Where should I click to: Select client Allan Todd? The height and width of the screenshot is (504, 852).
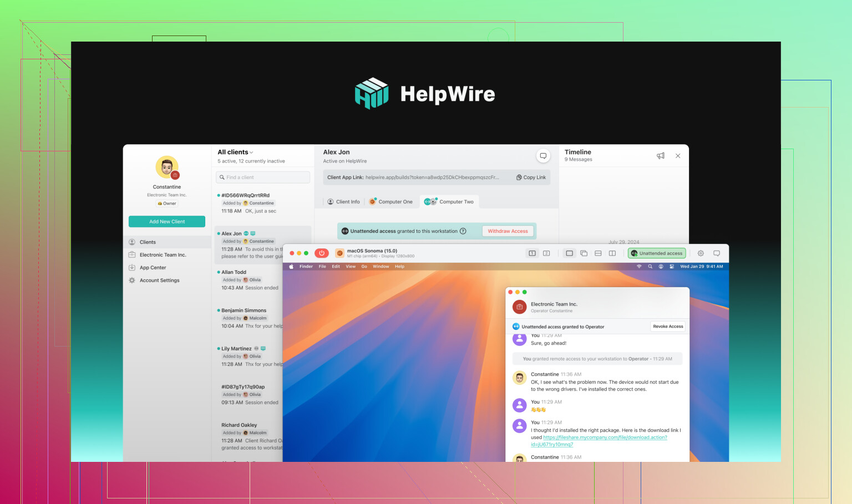click(248, 280)
